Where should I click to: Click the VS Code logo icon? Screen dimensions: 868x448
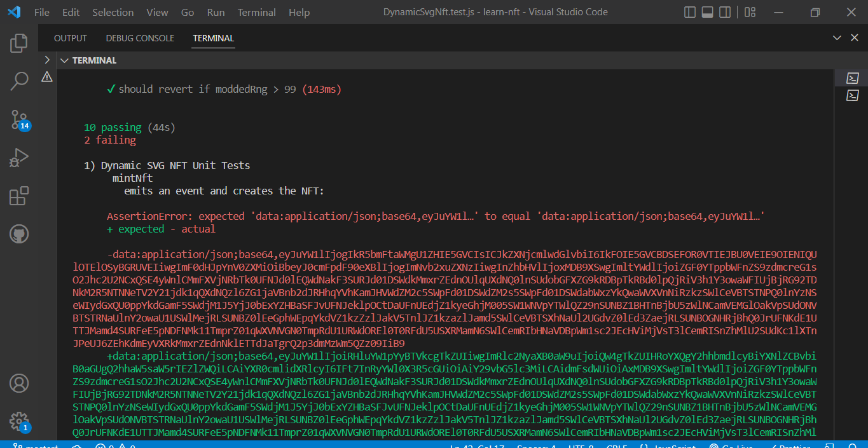(x=14, y=12)
